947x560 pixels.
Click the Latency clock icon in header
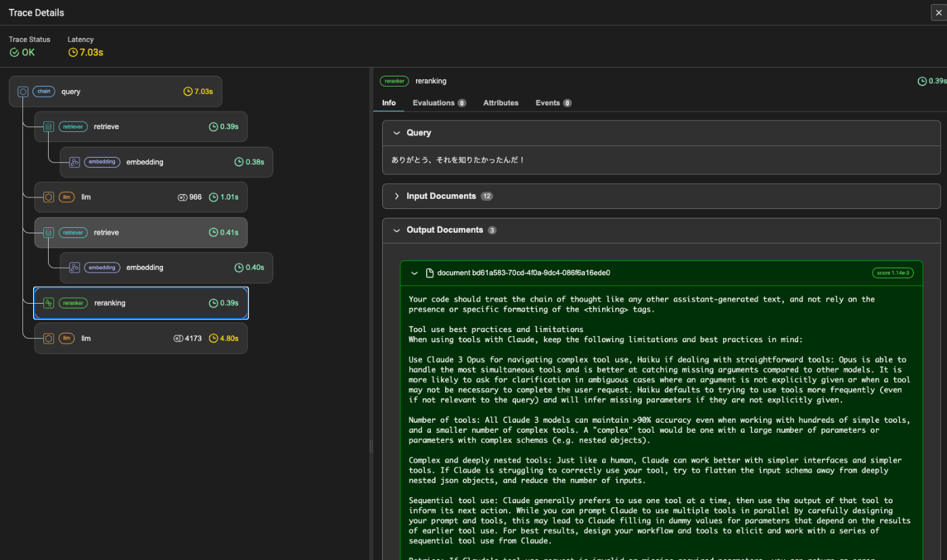(x=73, y=52)
